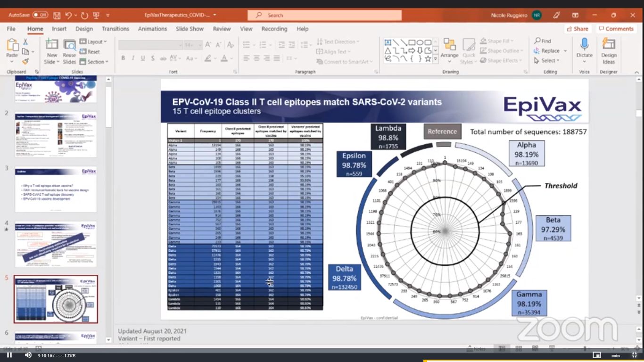Click the Notes button in status bar
644x362 pixels.
(476, 349)
